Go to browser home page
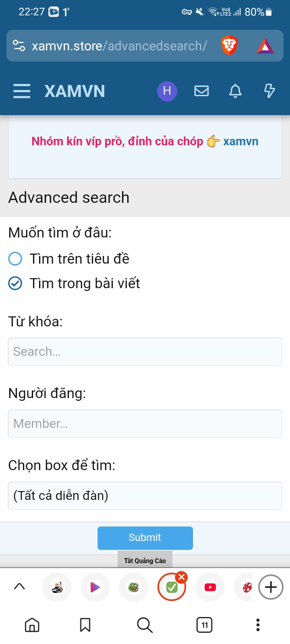This screenshot has height=644, width=290. click(32, 625)
